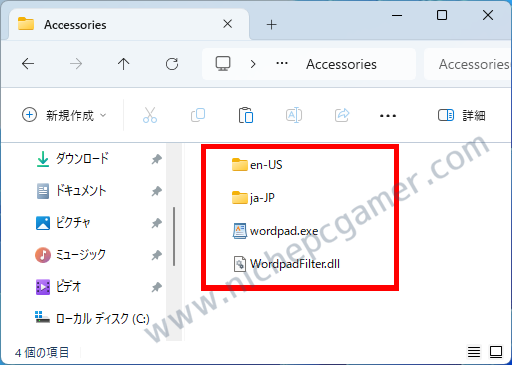The width and height of the screenshot is (512, 365).
Task: Go up one folder level
Action: (123, 64)
